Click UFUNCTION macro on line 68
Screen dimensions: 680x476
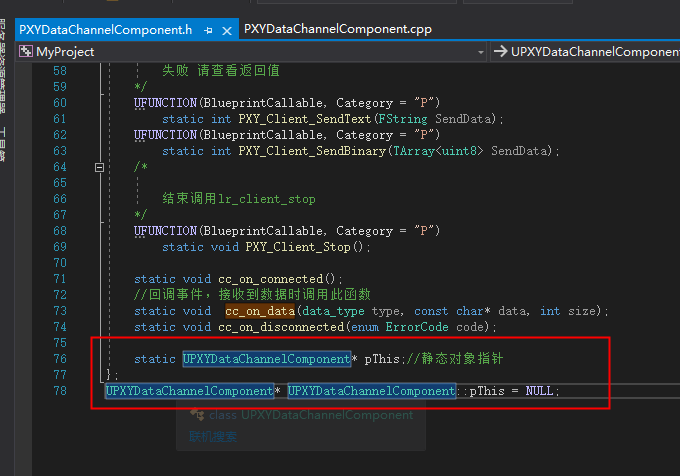tap(165, 231)
